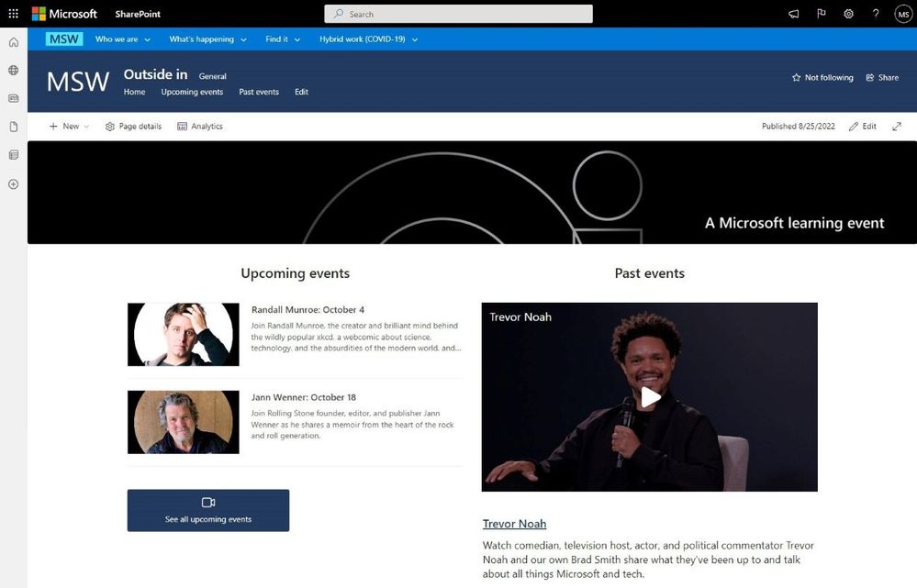
Task: Open the New dropdown in command bar
Action: 69,127
